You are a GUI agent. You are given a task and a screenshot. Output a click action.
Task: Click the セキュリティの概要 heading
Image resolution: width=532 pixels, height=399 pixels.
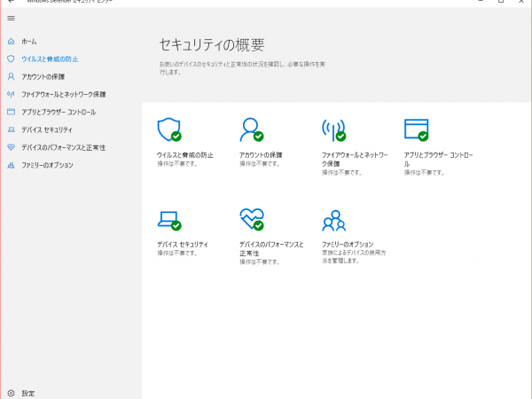pyautogui.click(x=212, y=45)
